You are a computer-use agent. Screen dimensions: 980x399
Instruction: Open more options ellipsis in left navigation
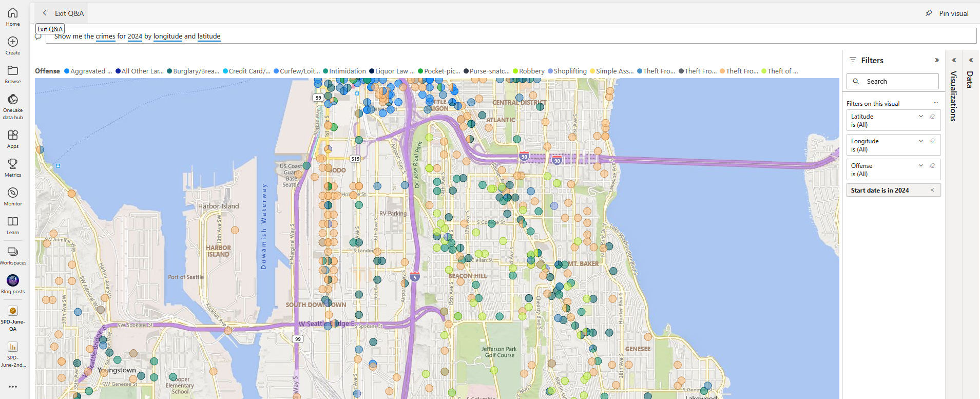(13, 387)
